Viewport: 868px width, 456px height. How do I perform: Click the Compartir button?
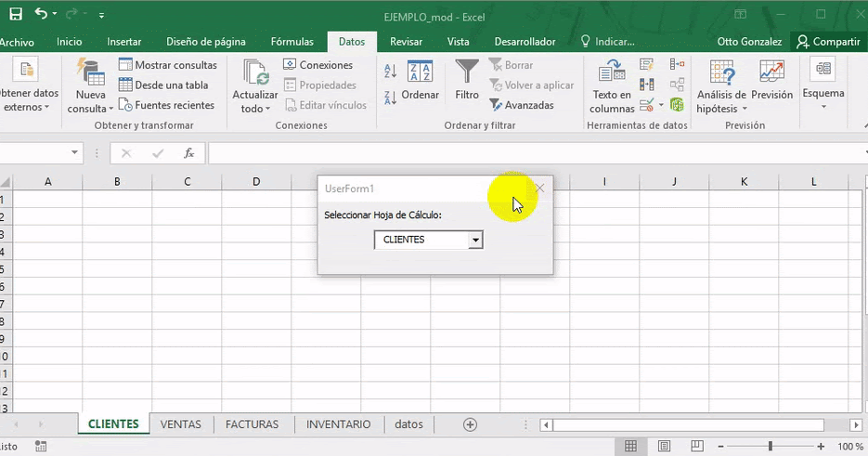point(829,42)
